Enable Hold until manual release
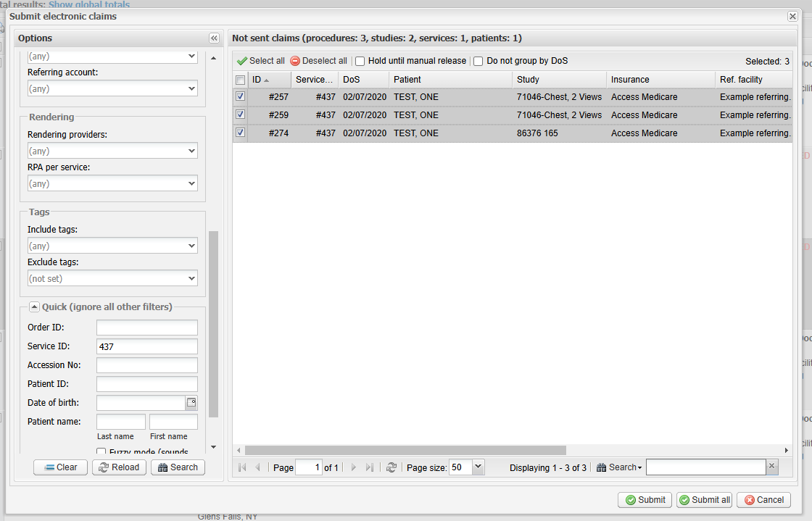Viewport: 812px width, 521px height. pyautogui.click(x=360, y=62)
